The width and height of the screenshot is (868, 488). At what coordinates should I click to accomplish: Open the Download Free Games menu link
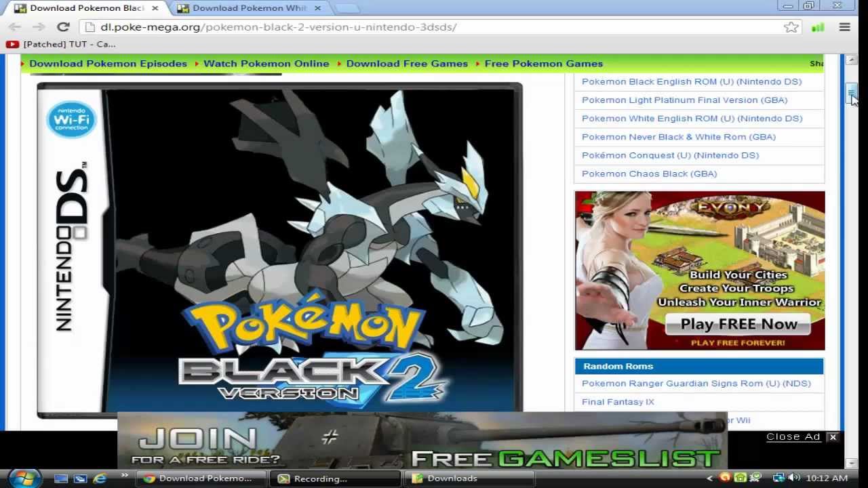coord(407,64)
